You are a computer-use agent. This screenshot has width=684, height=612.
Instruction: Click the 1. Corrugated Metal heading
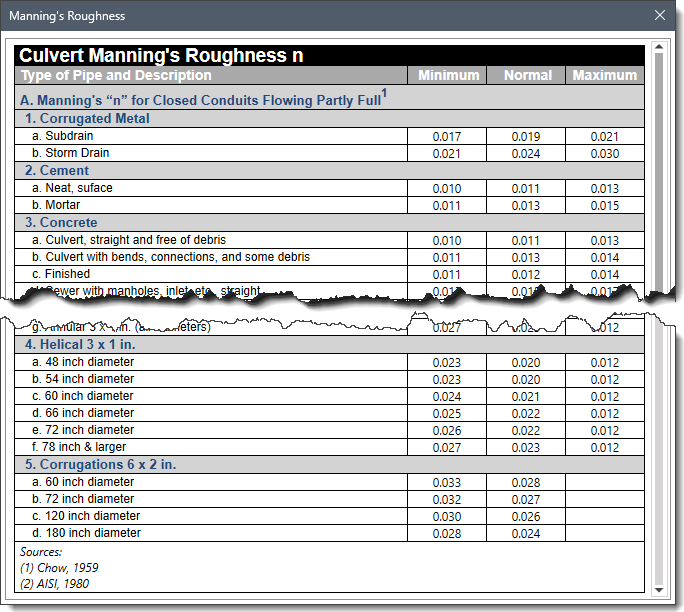[x=329, y=119]
